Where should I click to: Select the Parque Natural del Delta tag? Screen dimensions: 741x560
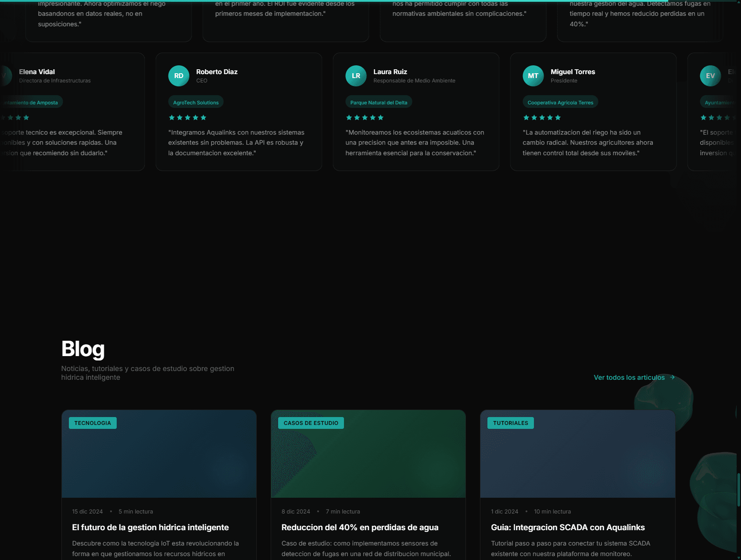coord(379,103)
